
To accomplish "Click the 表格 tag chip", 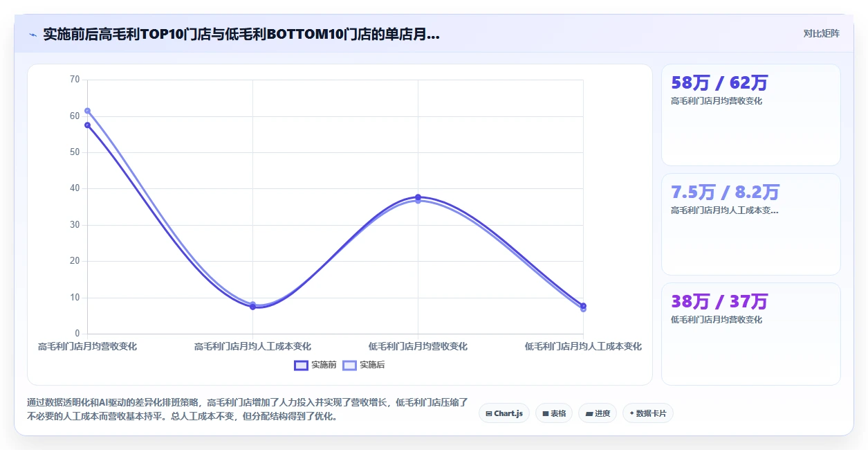I will point(554,413).
